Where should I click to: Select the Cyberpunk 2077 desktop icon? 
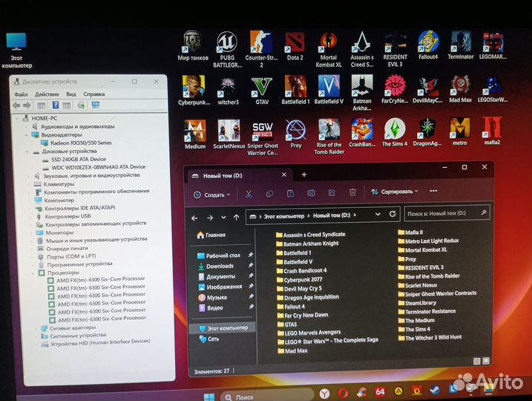[194, 88]
